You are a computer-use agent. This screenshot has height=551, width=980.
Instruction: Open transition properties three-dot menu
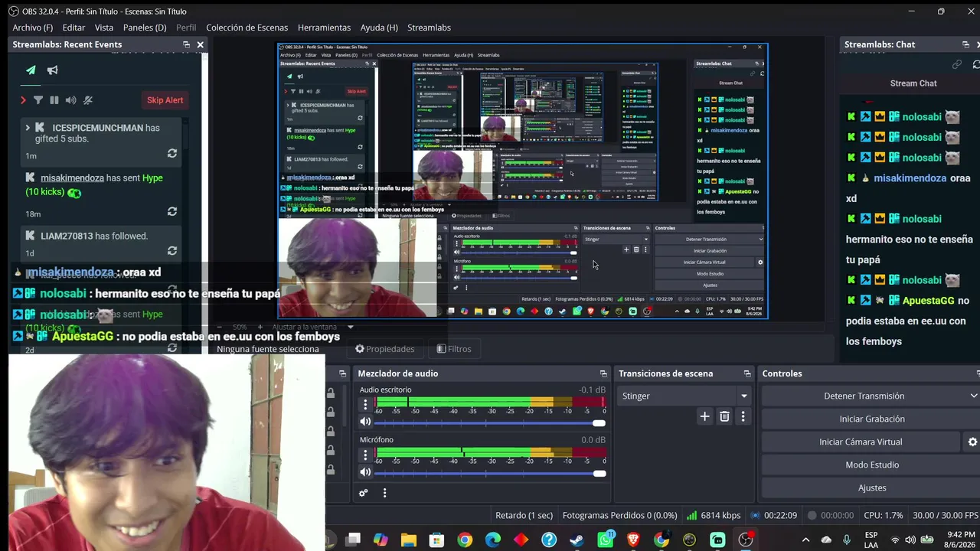pos(743,416)
